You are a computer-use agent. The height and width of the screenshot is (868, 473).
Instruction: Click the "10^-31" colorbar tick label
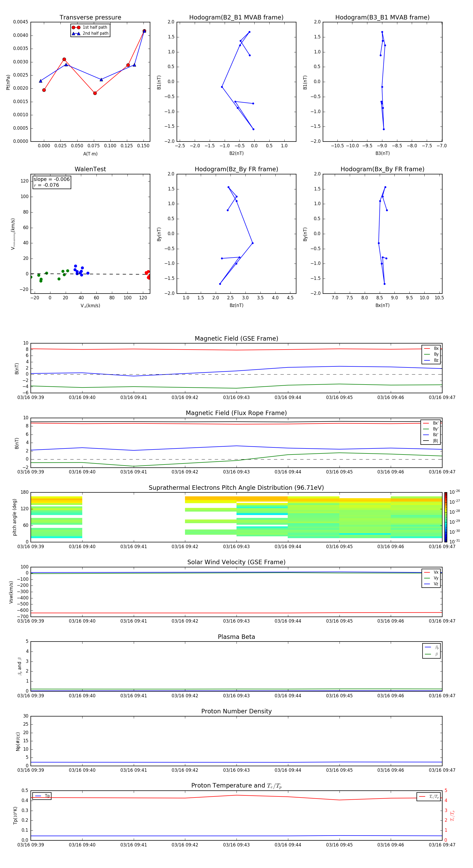pos(455,542)
